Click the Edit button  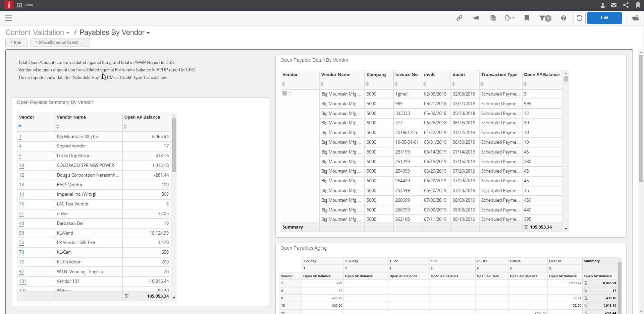pos(604,18)
